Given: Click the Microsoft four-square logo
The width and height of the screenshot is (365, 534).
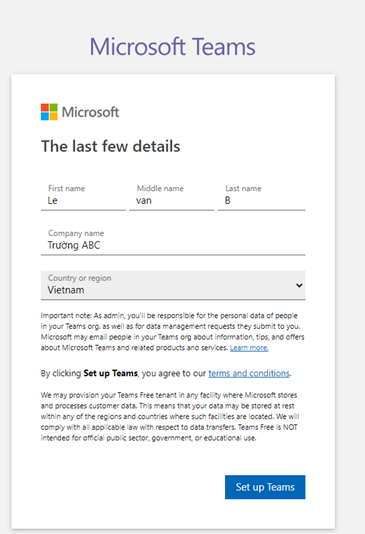Looking at the screenshot, I should point(49,112).
